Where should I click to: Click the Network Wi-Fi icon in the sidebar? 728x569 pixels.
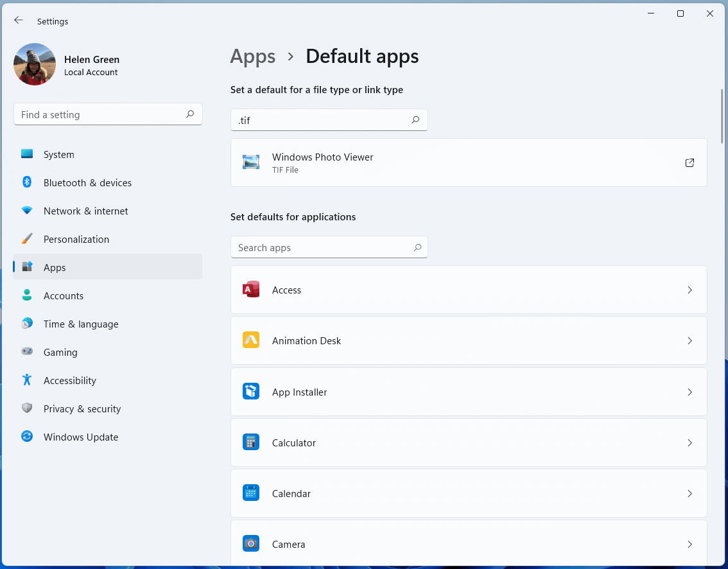click(27, 211)
